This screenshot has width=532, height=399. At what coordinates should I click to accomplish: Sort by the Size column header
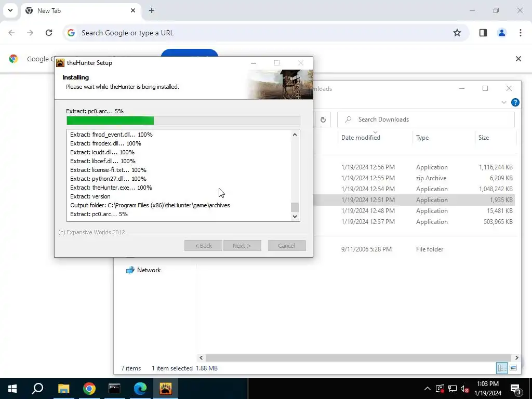(x=495, y=137)
